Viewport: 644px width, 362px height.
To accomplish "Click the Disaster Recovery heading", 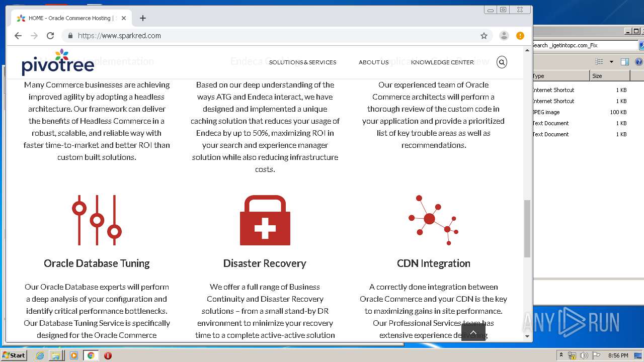I will 265,263.
